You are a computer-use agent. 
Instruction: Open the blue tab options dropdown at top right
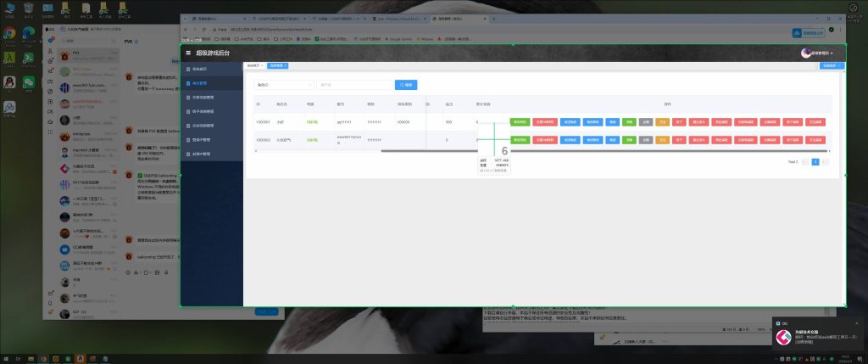pos(832,65)
